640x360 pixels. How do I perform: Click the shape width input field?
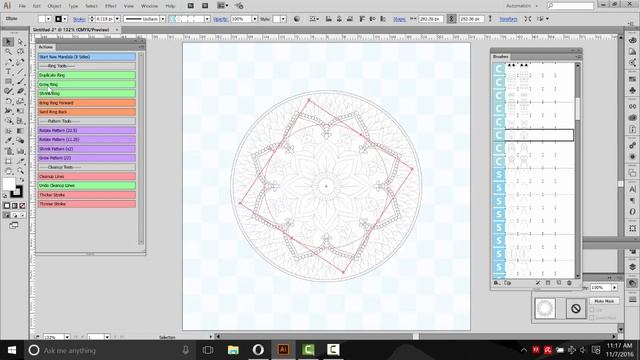[431, 19]
